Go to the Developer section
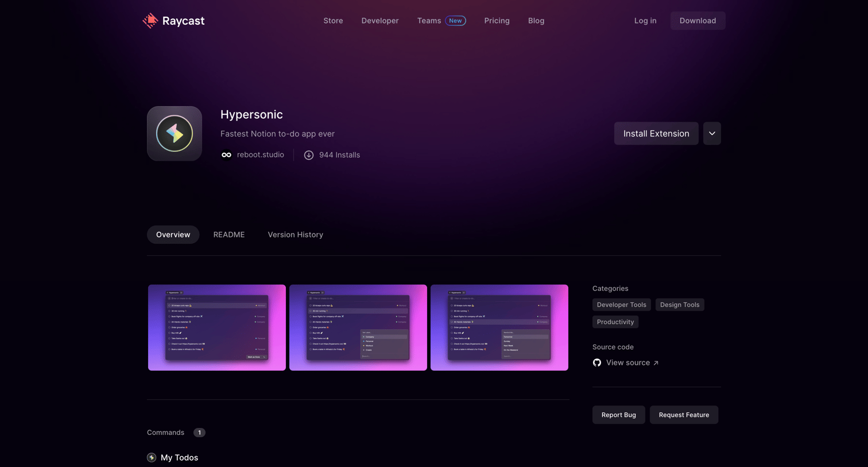The height and width of the screenshot is (467, 868). [380, 21]
